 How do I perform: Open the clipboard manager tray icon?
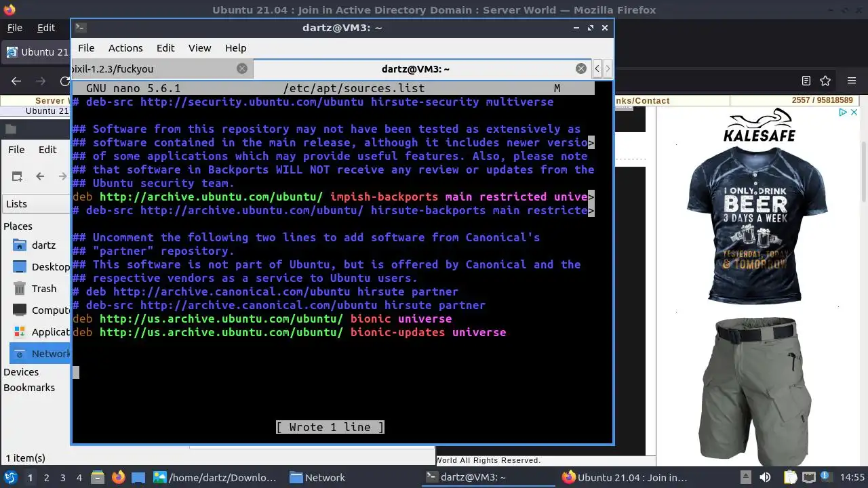[x=790, y=477]
